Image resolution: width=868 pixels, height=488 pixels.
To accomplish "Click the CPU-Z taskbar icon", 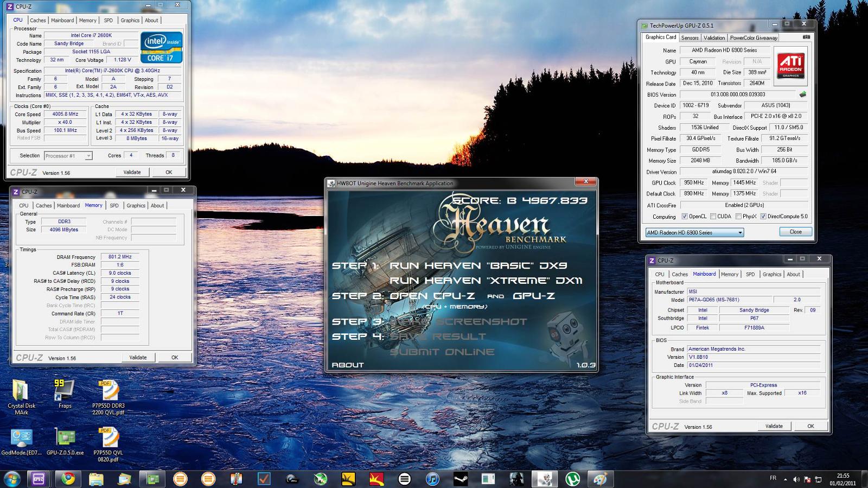I will 39,479.
